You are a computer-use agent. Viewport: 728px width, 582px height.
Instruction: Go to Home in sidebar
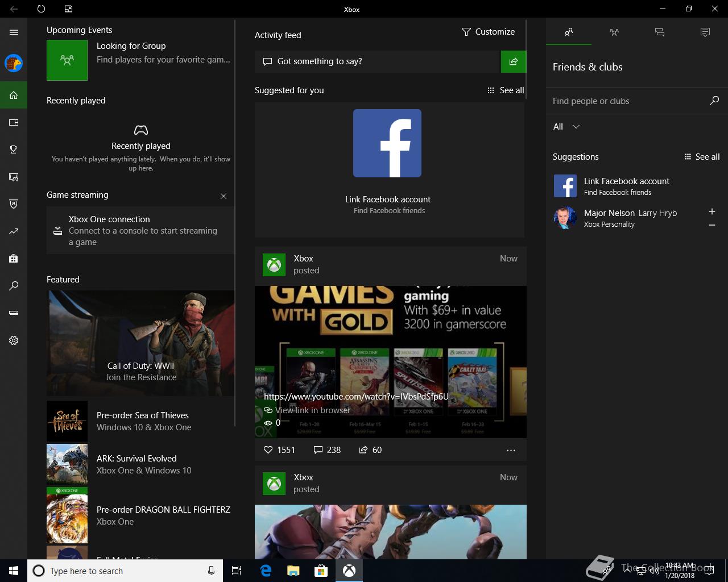(x=14, y=95)
